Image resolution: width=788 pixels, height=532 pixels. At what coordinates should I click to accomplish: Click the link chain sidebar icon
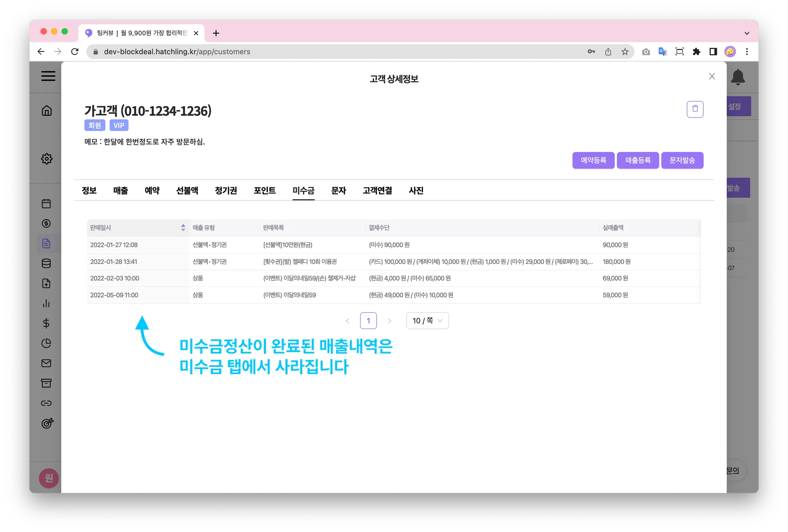point(46,403)
